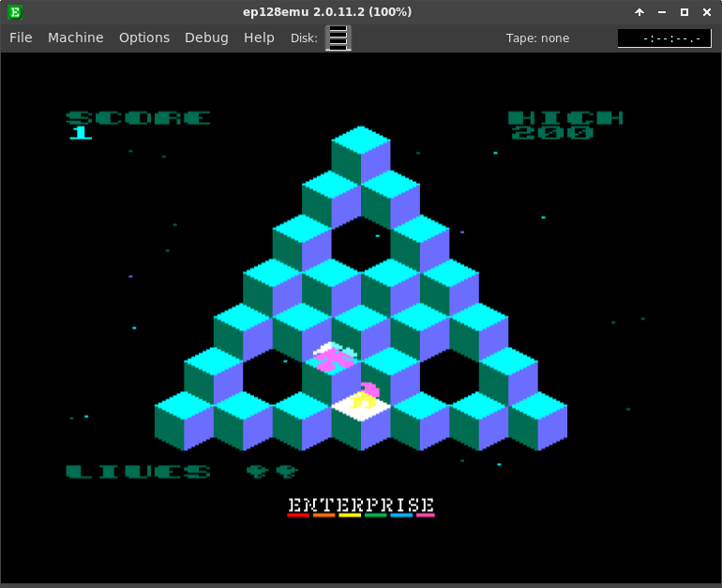Screen dimensions: 722x588
Task: Click the keep-above arrow in title bar
Action: pyautogui.click(x=639, y=12)
